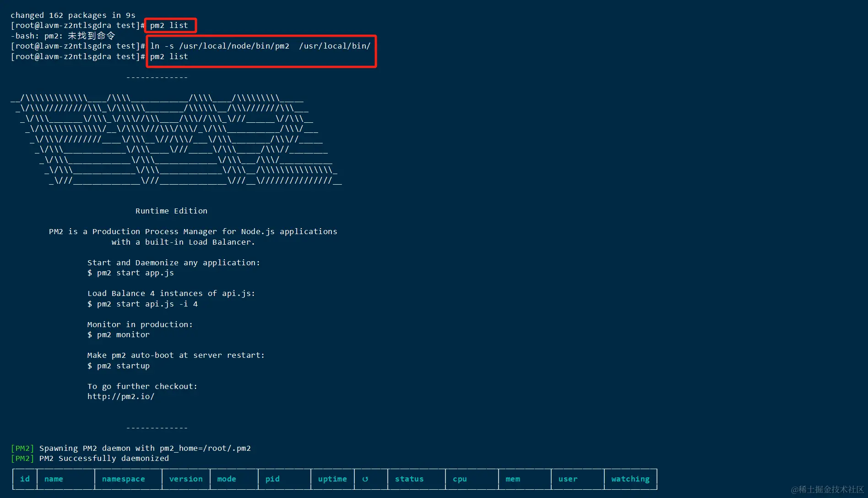Click 'To go further checkout:' line

(x=142, y=386)
